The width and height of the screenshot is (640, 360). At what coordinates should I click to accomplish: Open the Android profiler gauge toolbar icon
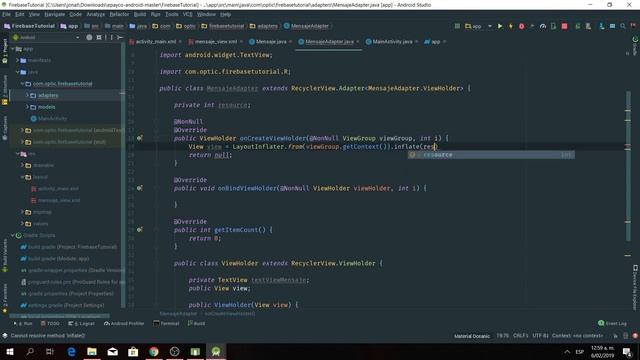(543, 26)
